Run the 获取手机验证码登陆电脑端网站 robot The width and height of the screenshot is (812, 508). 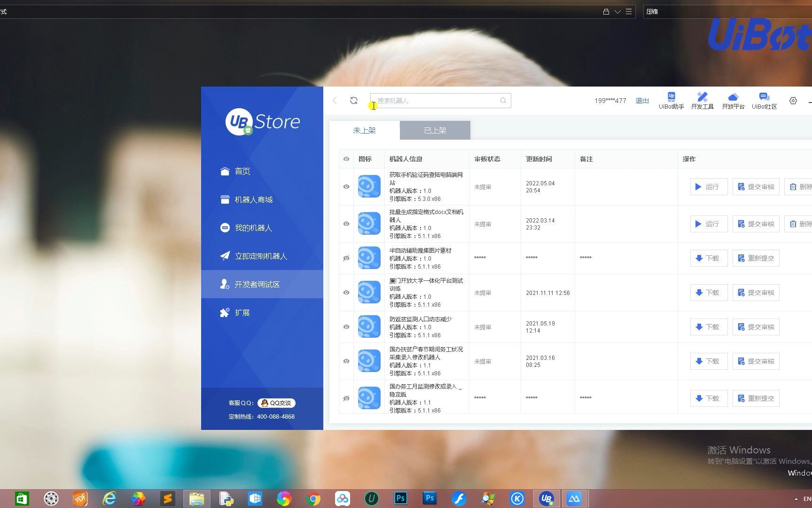click(x=709, y=187)
